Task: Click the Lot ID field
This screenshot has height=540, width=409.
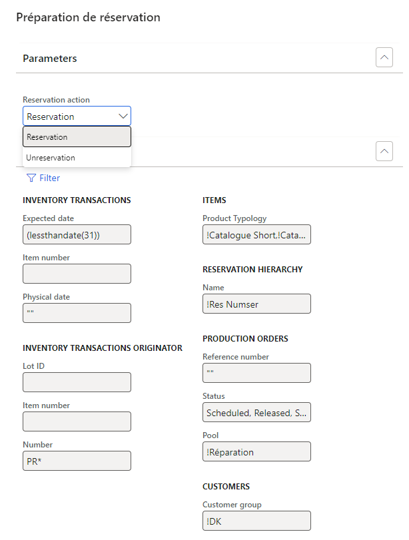Action: coord(77,382)
